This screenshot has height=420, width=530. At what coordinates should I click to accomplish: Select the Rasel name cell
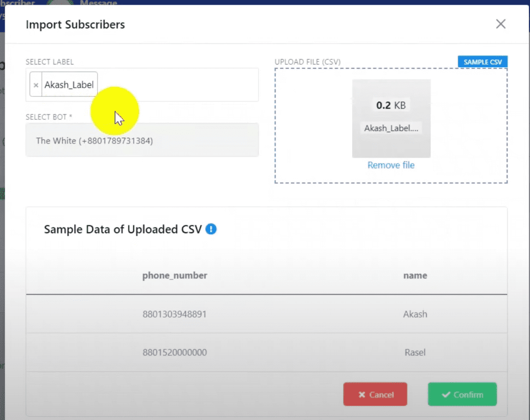415,352
